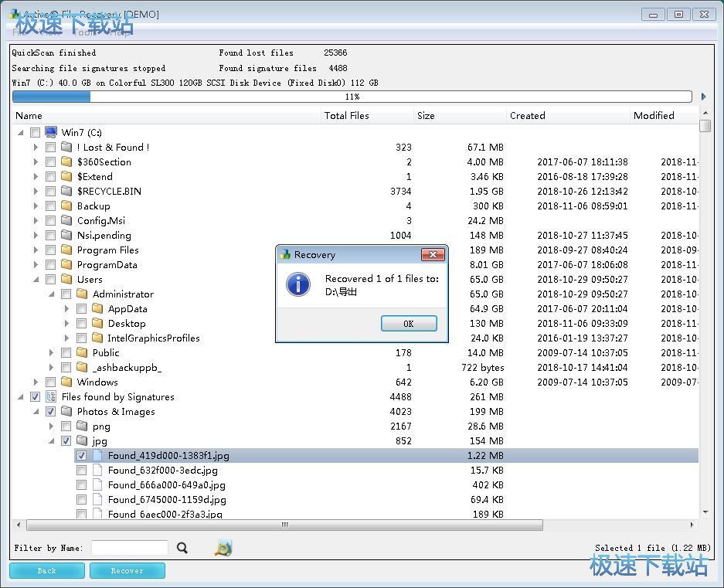
Task: Check the Administrator folder checkbox
Action: coord(66,294)
